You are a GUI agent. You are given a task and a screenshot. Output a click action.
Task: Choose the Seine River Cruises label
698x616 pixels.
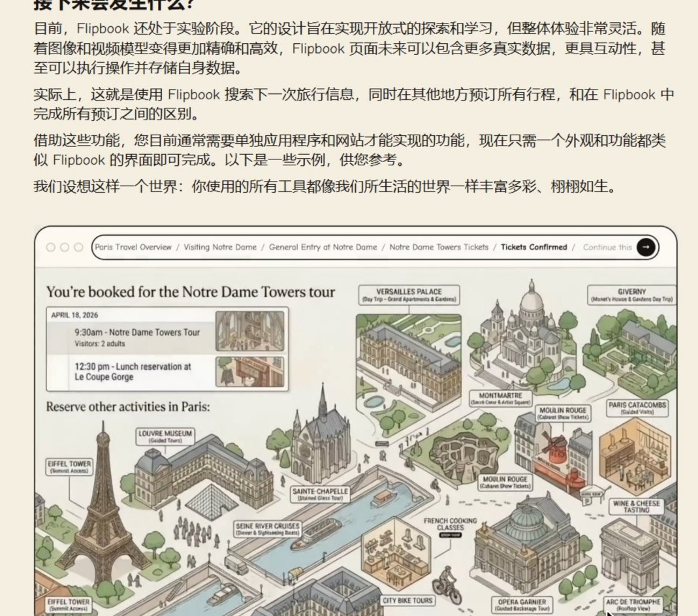click(x=268, y=529)
